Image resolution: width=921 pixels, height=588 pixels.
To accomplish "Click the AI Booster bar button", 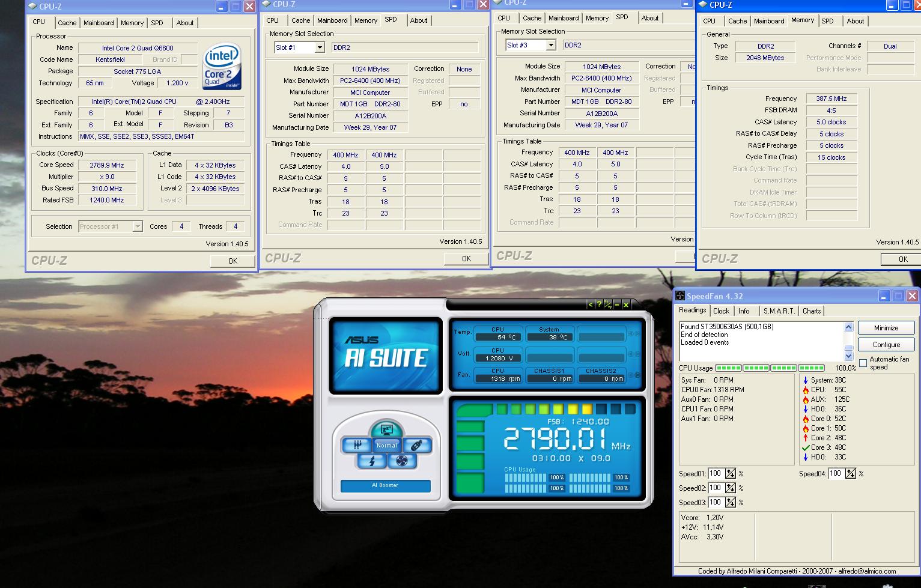I will click(x=386, y=485).
